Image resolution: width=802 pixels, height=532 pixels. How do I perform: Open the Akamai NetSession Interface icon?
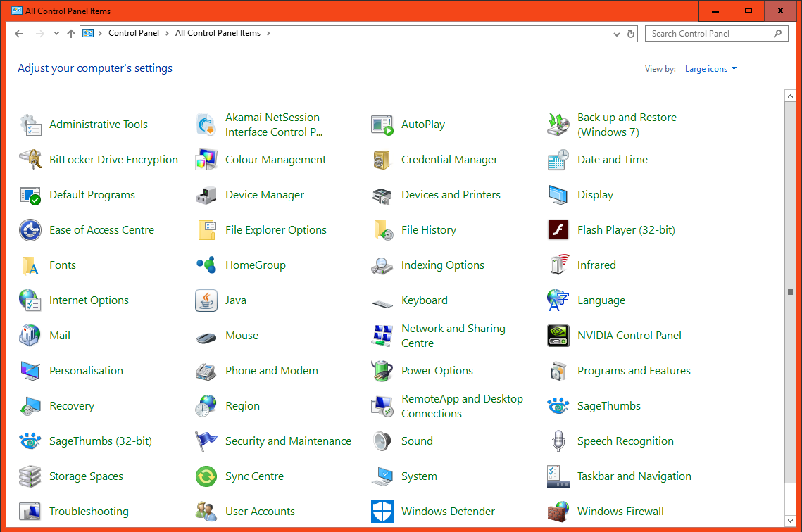pyautogui.click(x=206, y=125)
